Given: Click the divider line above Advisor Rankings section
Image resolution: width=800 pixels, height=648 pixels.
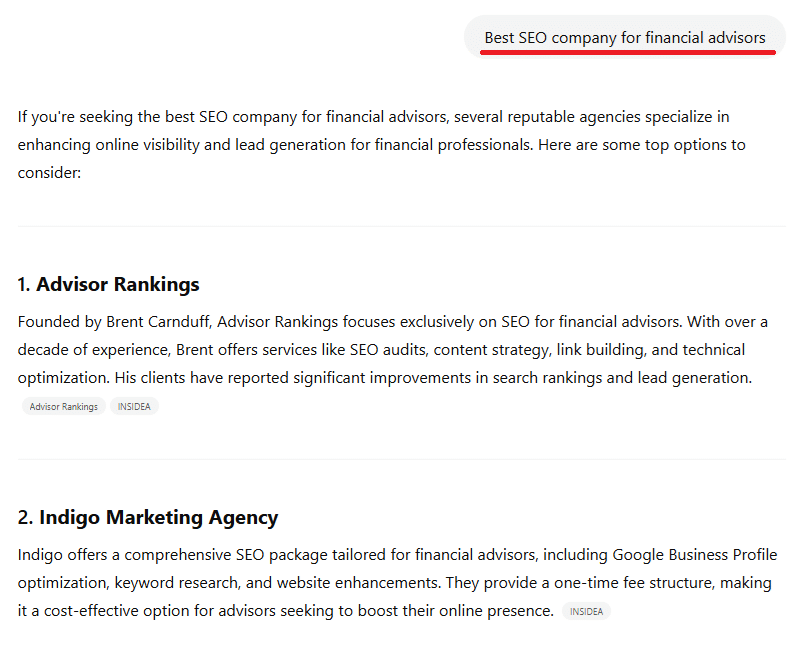Looking at the screenshot, I should (402, 226).
